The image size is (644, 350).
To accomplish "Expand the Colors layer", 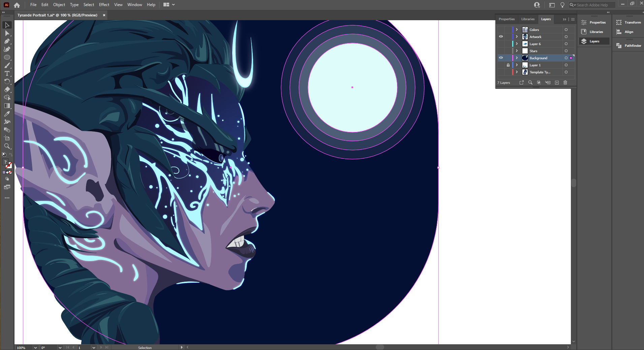I will (517, 30).
